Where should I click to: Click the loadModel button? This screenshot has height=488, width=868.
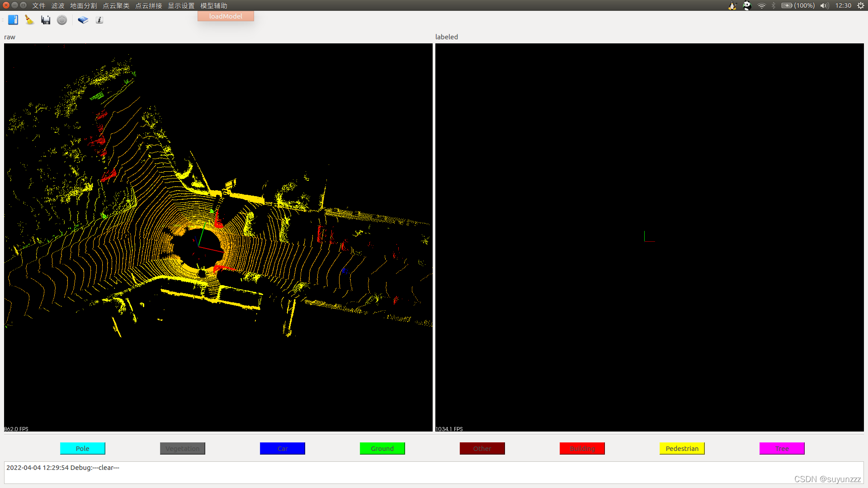tap(225, 16)
